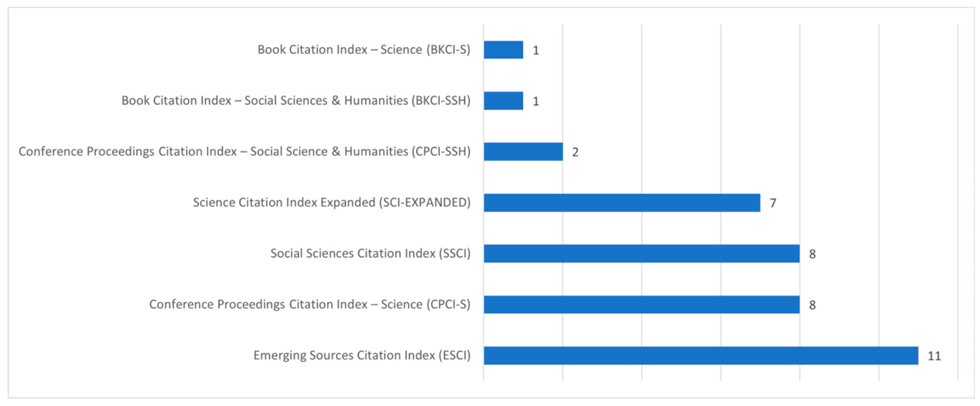Click the Social Sciences Citation Index bar
Image resolution: width=980 pixels, height=406 pixels.
641,253
